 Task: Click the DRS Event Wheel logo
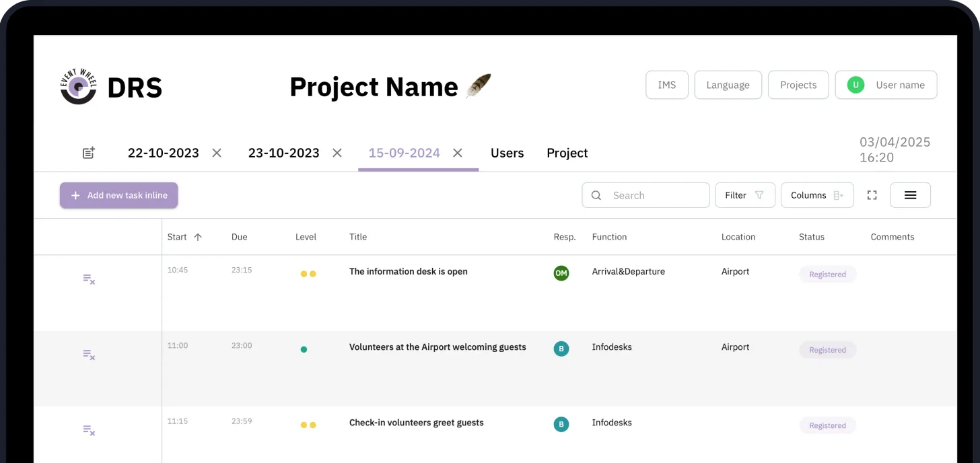[x=78, y=86]
